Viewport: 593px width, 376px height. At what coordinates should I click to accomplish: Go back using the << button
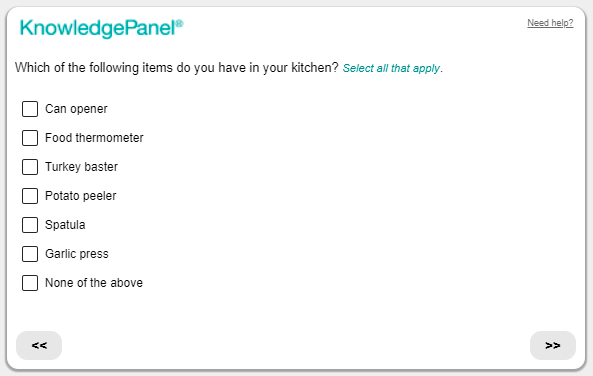39,345
